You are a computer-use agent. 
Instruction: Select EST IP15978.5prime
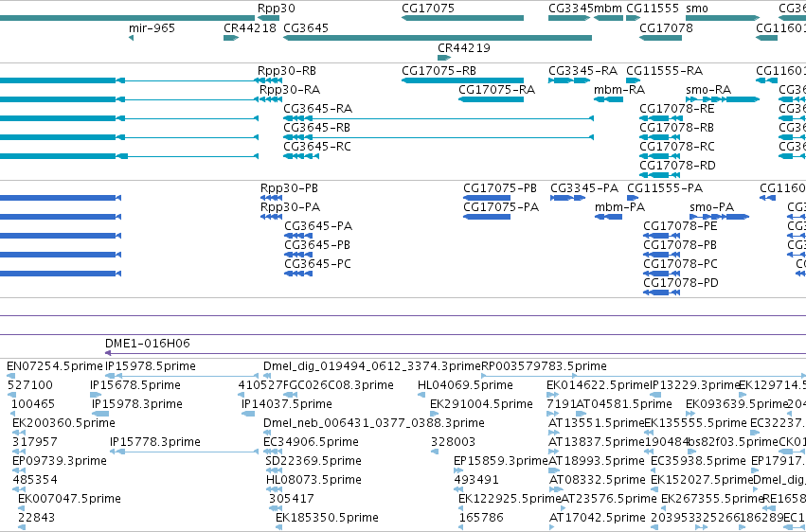[x=150, y=366]
